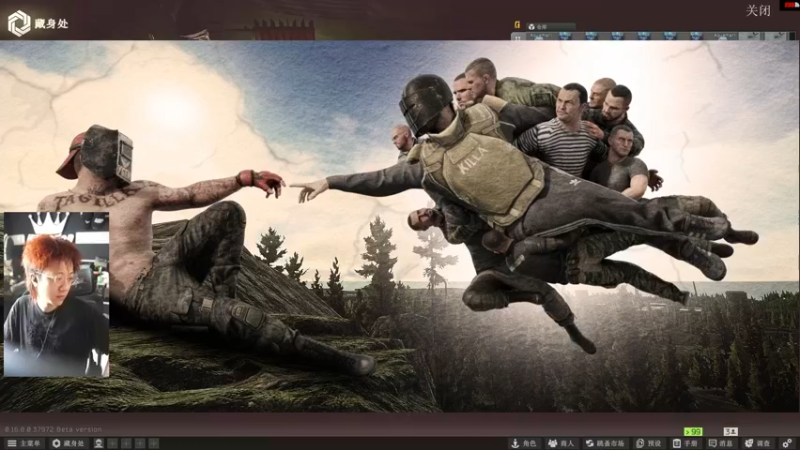
Task: Open the 跳蚤市场 flea market tab
Action: tap(606, 443)
